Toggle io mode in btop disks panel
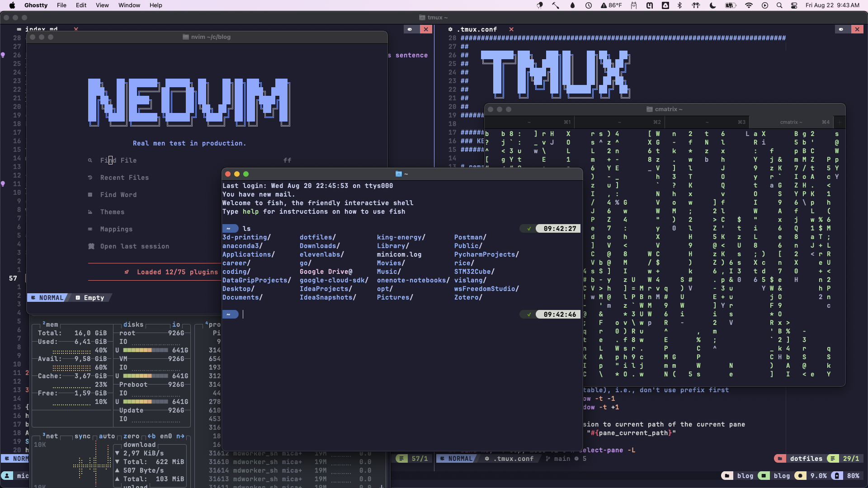The width and height of the screenshot is (868, 488). click(176, 324)
